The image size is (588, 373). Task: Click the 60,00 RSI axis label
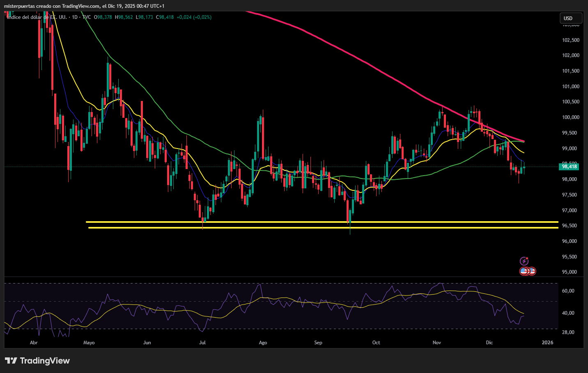(568, 291)
